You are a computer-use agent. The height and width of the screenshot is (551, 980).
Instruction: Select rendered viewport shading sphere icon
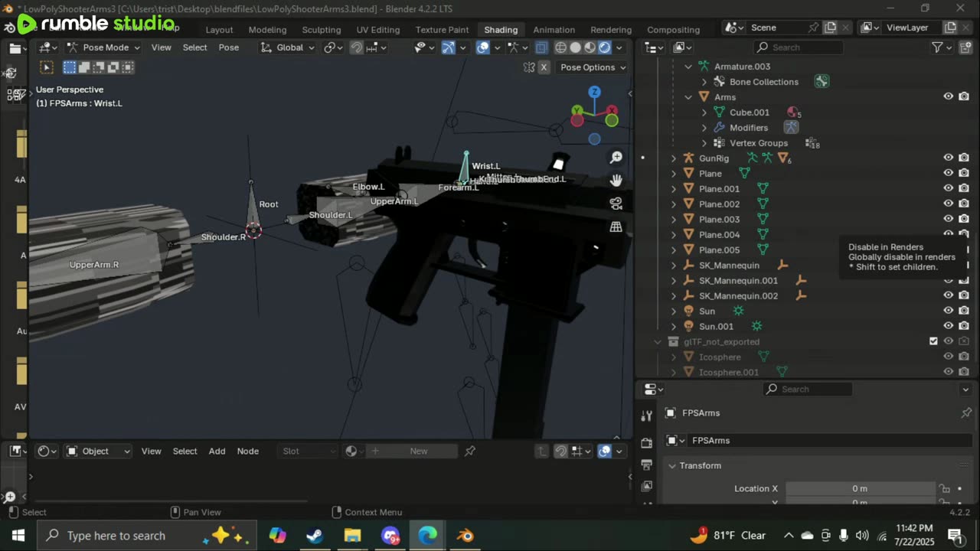[x=604, y=47]
